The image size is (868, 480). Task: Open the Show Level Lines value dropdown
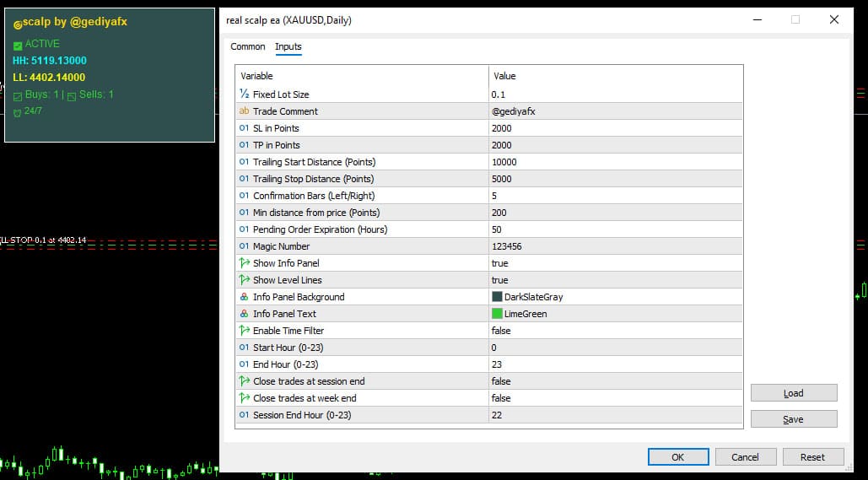tap(615, 280)
